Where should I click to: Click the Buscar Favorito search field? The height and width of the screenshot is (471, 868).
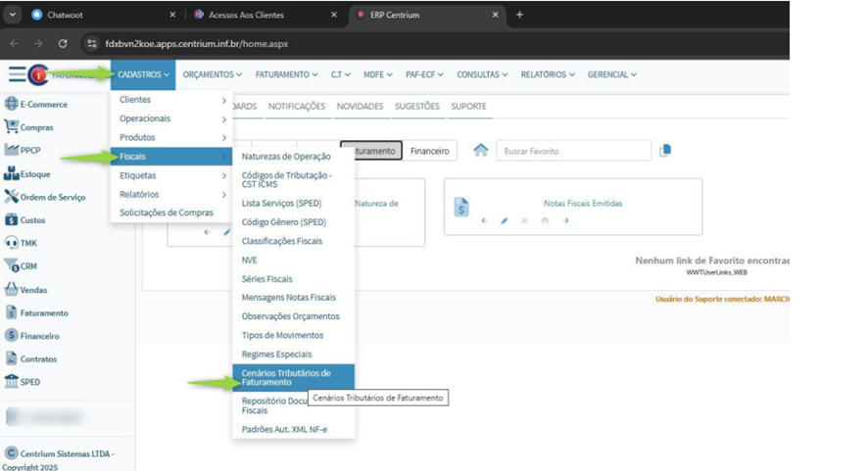573,151
